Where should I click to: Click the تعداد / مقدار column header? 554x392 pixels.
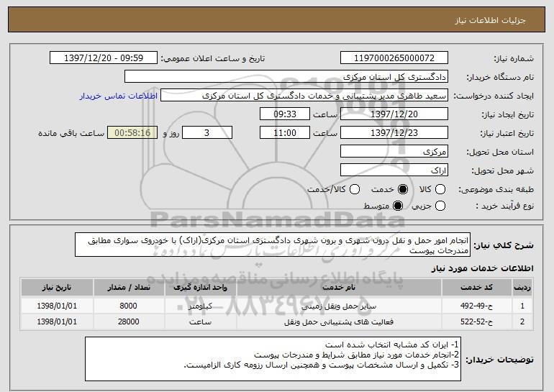[129, 288]
